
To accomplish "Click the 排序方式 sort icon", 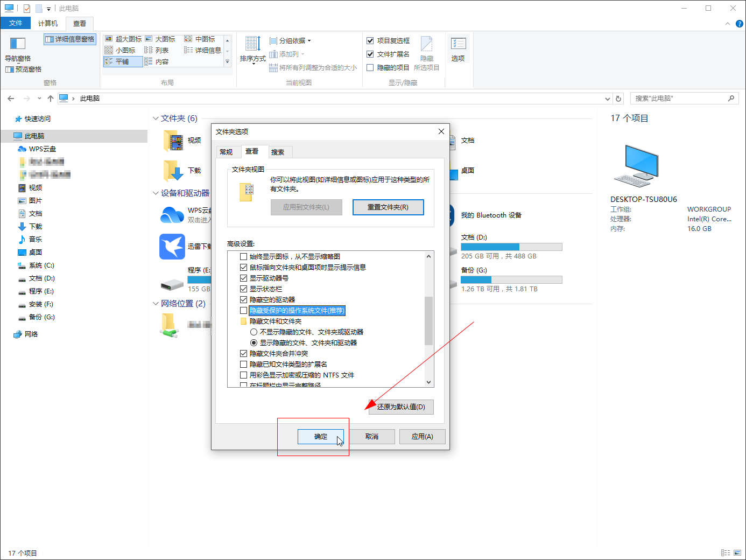I will pyautogui.click(x=252, y=44).
